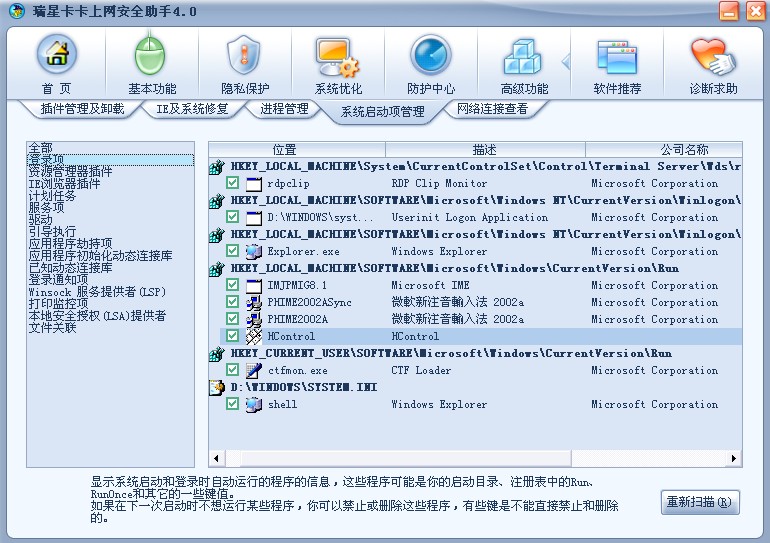Image resolution: width=770 pixels, height=543 pixels.
Task: Sort by 位置 column header
Action: click(297, 149)
